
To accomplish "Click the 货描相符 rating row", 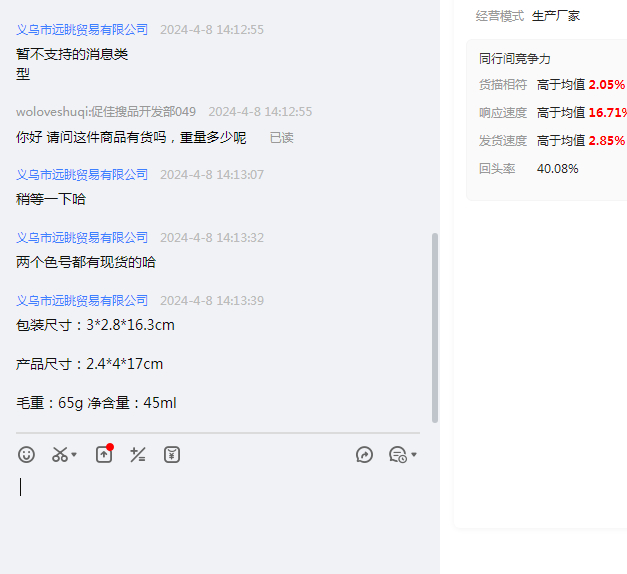I will click(x=551, y=85).
